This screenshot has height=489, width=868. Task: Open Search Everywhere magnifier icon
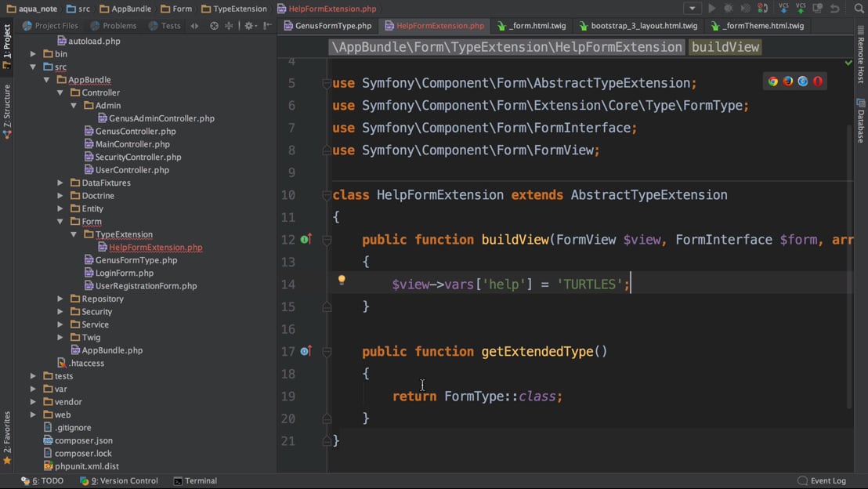point(859,9)
